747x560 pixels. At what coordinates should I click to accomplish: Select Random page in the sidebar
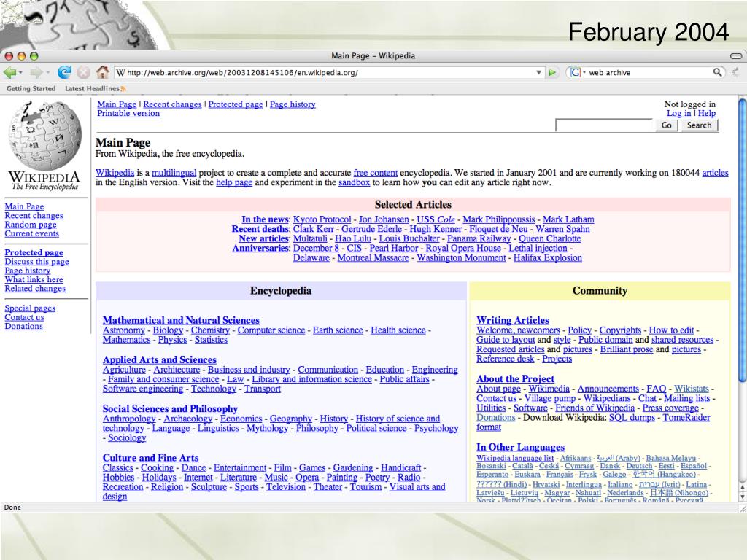point(31,225)
